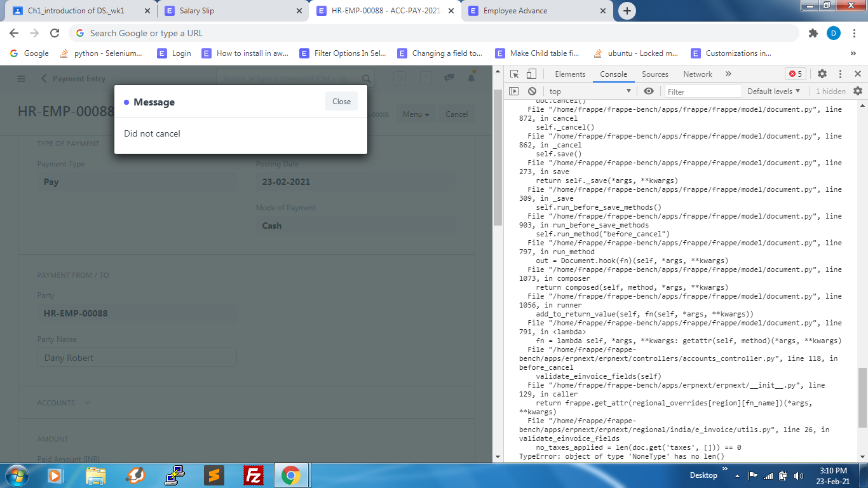Open the top execution context dropdown

[x=588, y=91]
